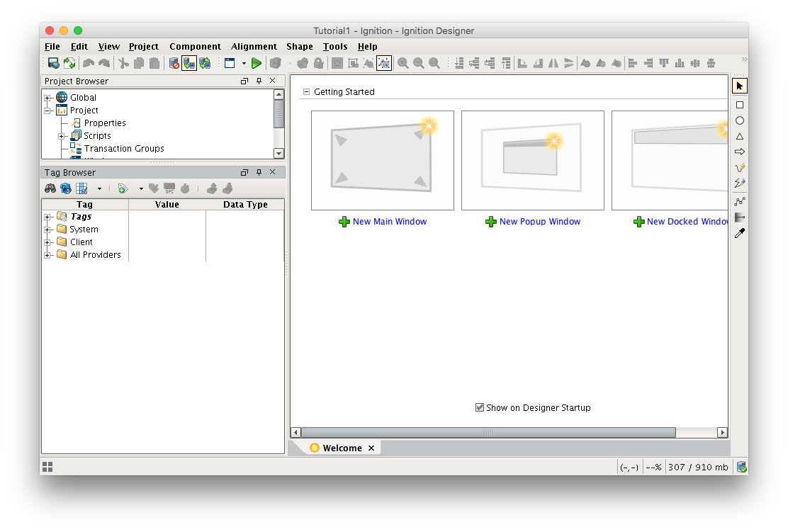Expand the Global node in Project Browser
Viewport: 788px width, 532px height.
coord(47,98)
